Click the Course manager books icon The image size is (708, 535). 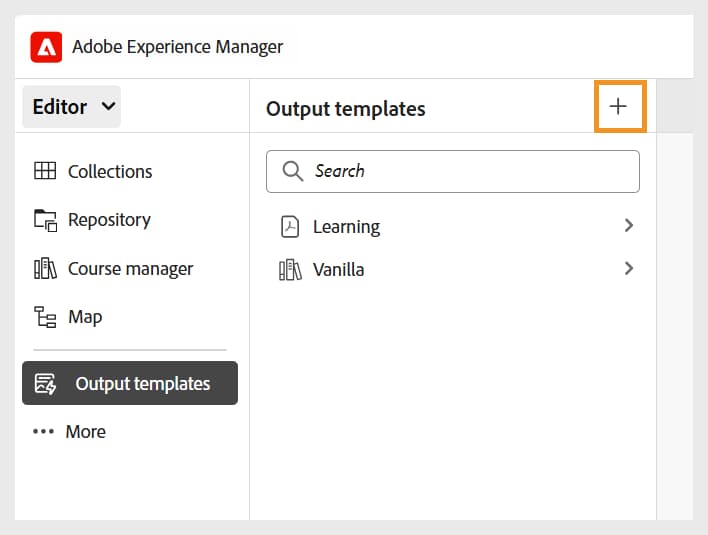(45, 269)
